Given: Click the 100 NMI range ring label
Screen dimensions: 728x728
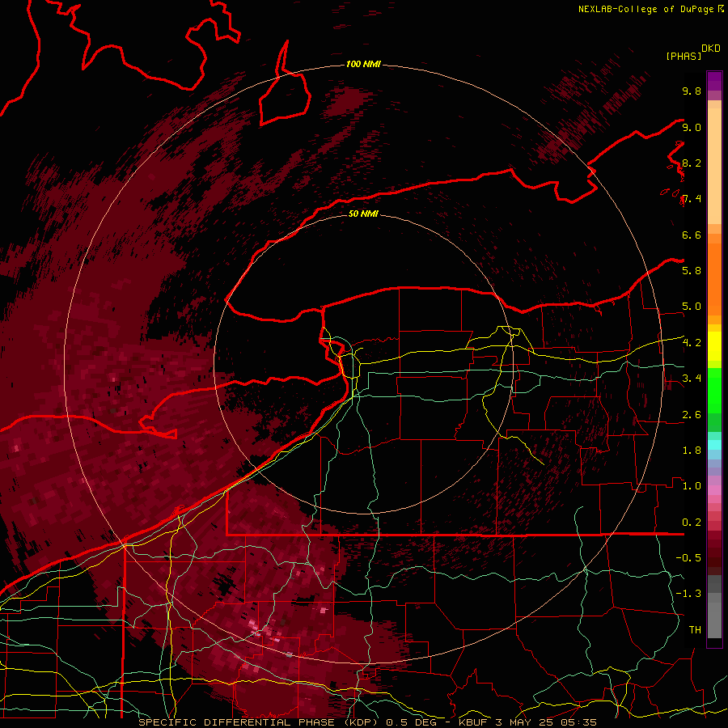Looking at the screenshot, I should 363,64.
